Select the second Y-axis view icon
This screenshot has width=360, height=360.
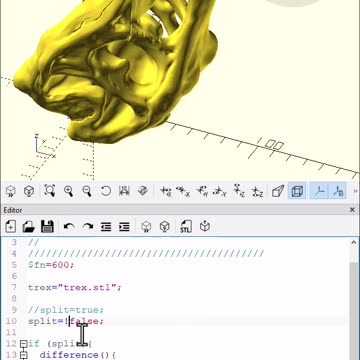[x=220, y=192]
